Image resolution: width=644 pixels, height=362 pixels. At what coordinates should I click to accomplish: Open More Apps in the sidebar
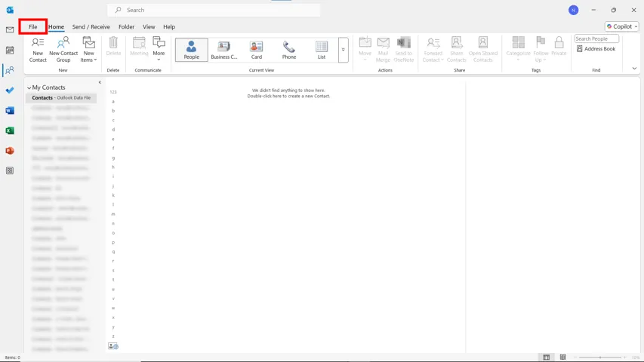click(x=10, y=170)
